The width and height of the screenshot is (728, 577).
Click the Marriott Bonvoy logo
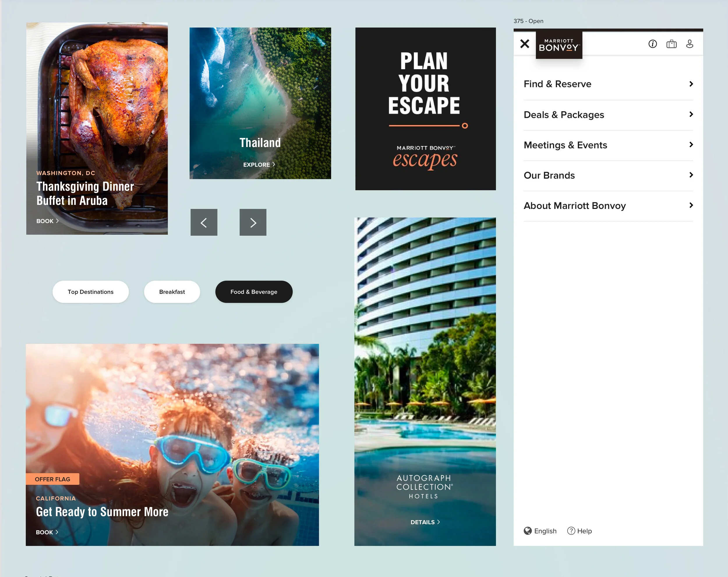click(559, 45)
